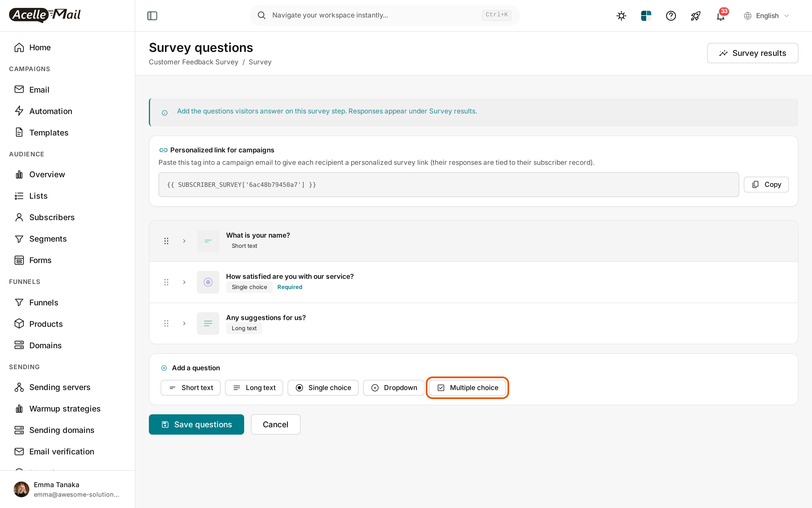Cancel editing survey questions
This screenshot has height=508, width=812.
pos(275,424)
